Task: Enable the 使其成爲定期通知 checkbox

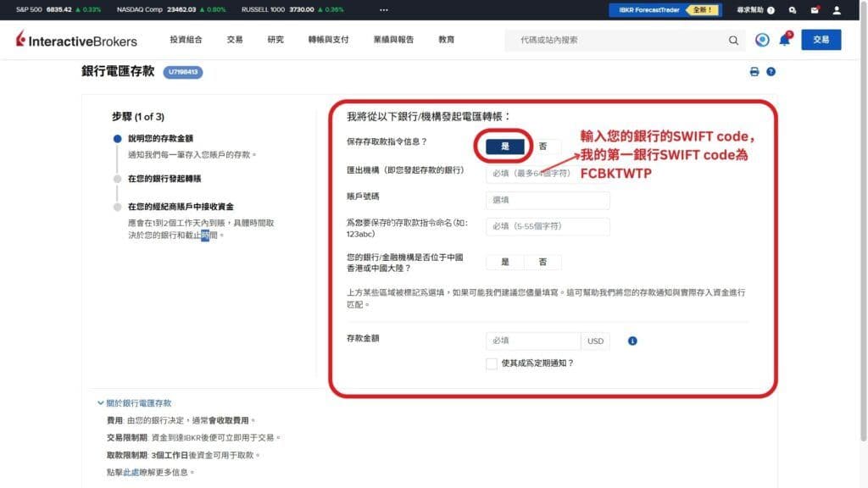Action: click(491, 363)
